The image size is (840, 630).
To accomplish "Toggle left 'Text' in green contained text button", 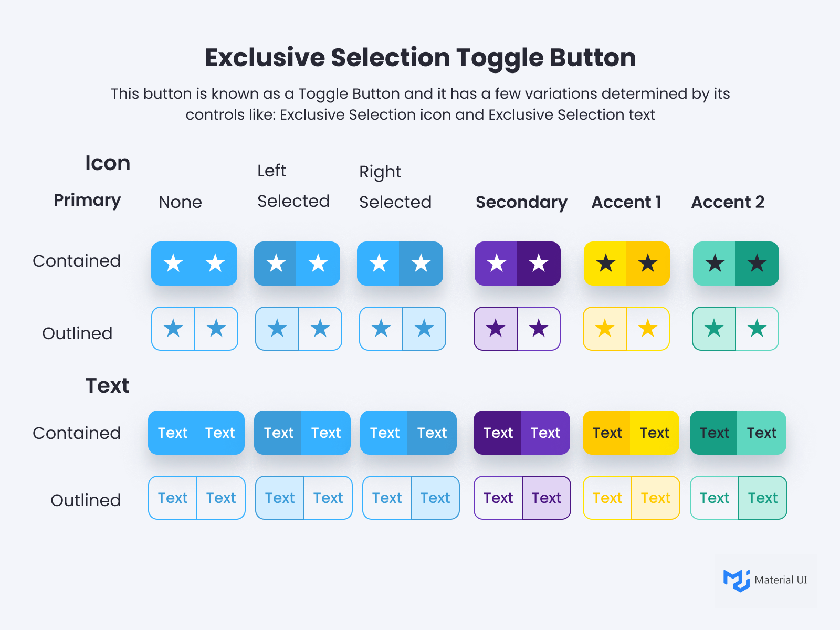I will pos(715,433).
